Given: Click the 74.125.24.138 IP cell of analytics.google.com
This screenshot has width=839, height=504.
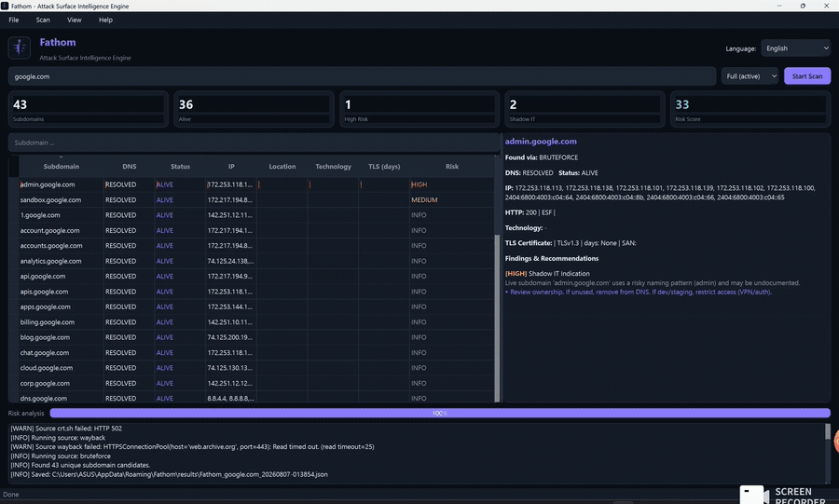Looking at the screenshot, I should [x=231, y=261].
